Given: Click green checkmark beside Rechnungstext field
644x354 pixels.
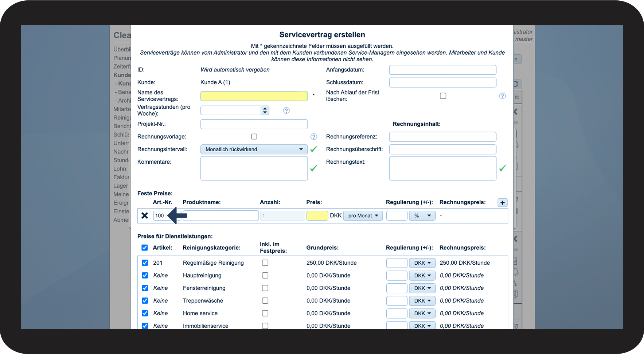Looking at the screenshot, I should [x=503, y=168].
